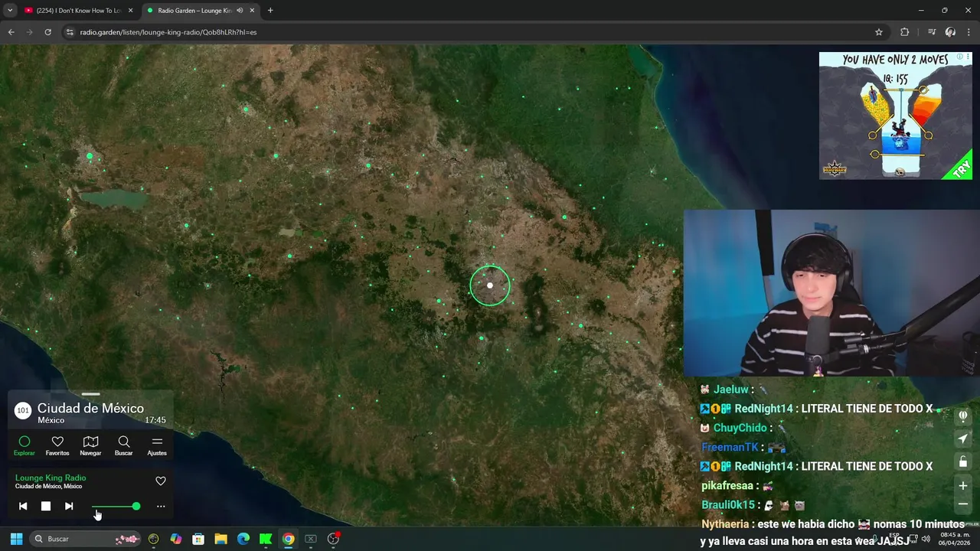Screen dimensions: 980x551
Task: Click the taskbar clock and date
Action: [x=953, y=539]
